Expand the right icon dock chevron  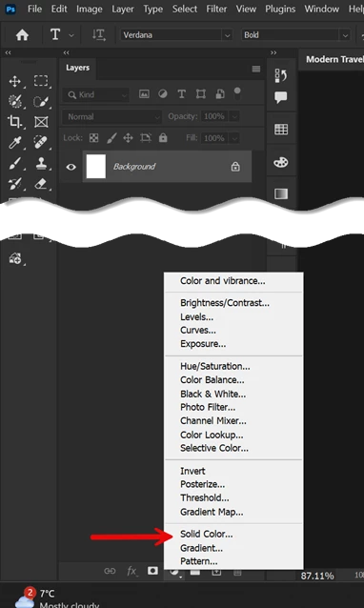tap(273, 52)
